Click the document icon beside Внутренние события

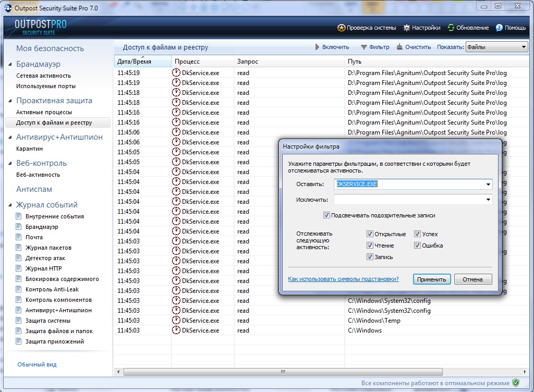19,216
